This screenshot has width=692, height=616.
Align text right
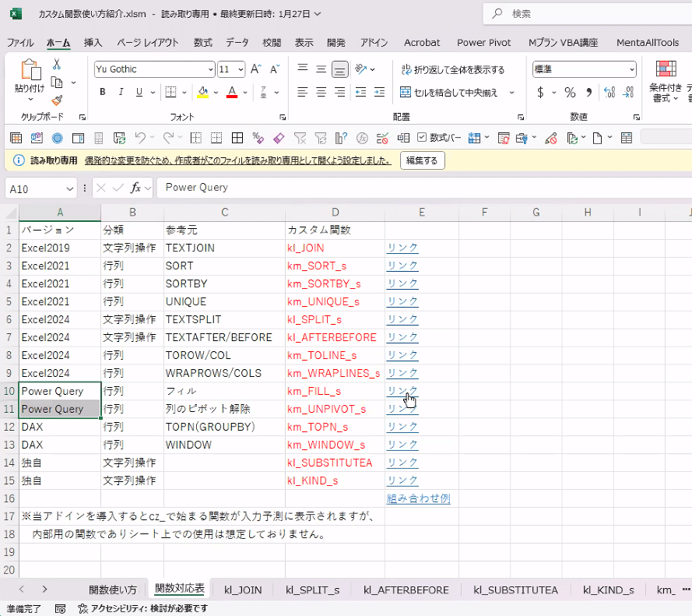(340, 92)
